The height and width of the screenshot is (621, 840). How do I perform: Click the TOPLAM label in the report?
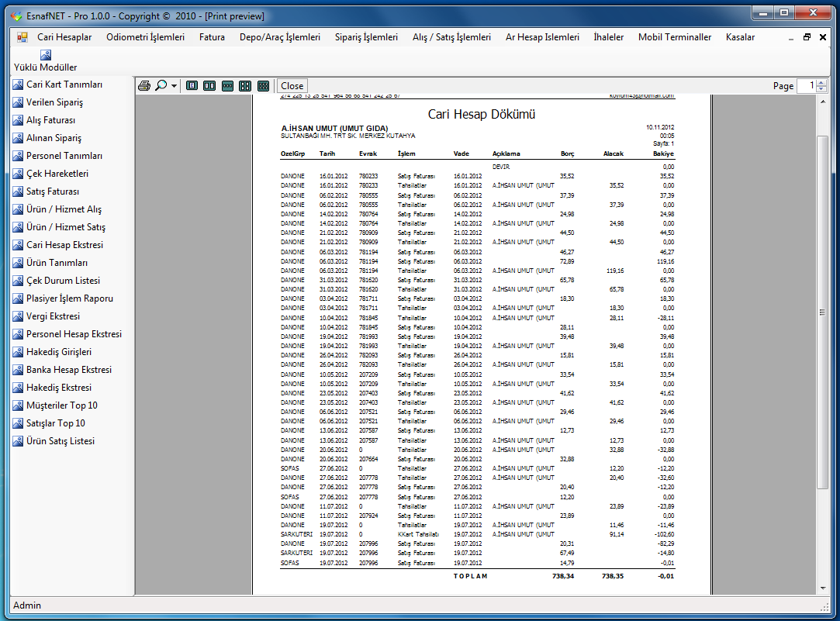[x=470, y=577]
